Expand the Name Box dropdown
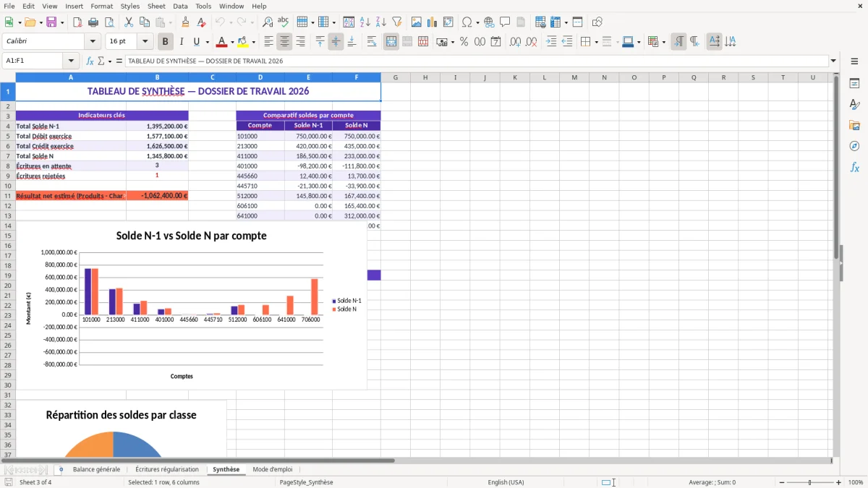This screenshot has height=488, width=868. [x=71, y=61]
